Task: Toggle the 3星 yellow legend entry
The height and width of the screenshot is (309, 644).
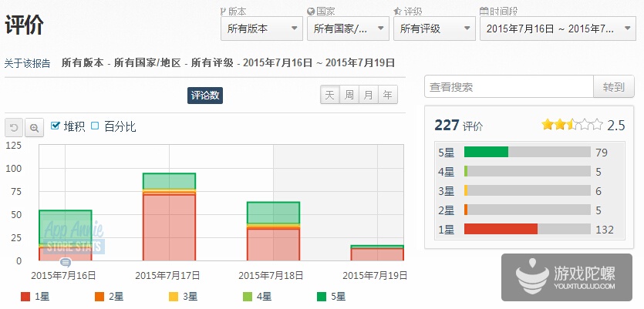Action: pos(180,297)
